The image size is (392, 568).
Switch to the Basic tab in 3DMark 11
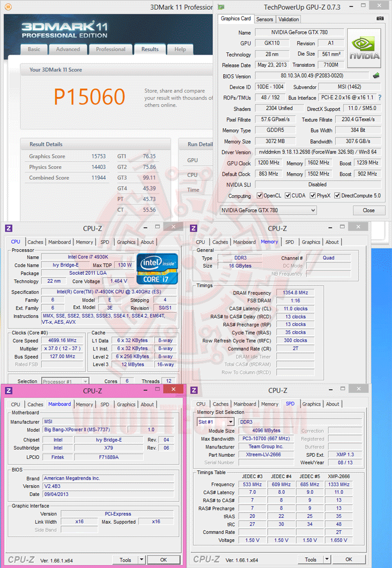pos(34,49)
